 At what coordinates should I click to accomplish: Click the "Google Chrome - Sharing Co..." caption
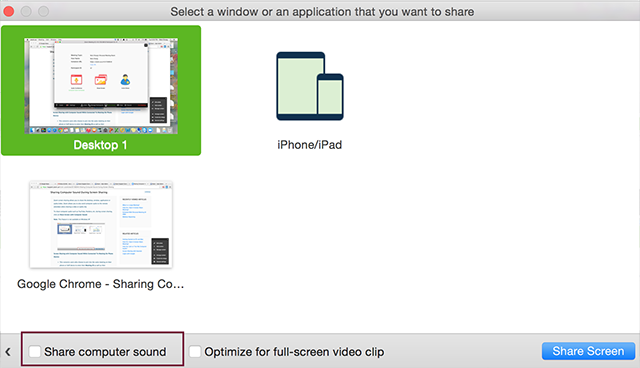point(100,284)
